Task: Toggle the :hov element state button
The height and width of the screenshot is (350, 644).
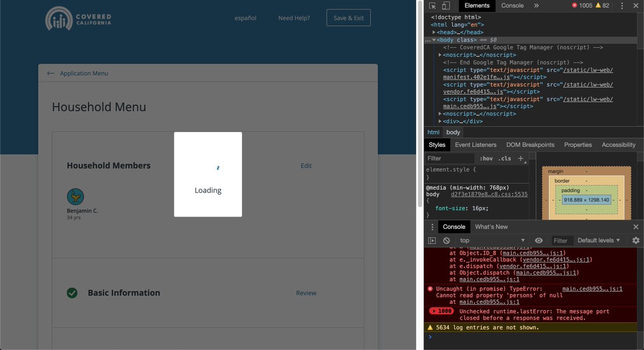Action: (486, 159)
